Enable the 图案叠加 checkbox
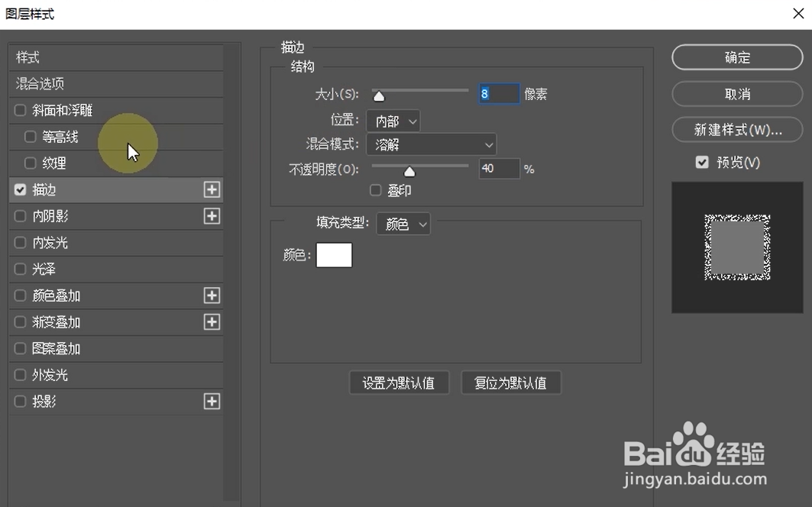This screenshot has width=812, height=507. (x=20, y=348)
